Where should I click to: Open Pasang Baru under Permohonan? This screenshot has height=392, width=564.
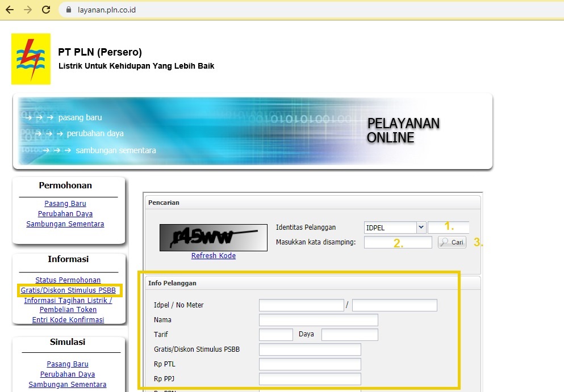coord(65,204)
